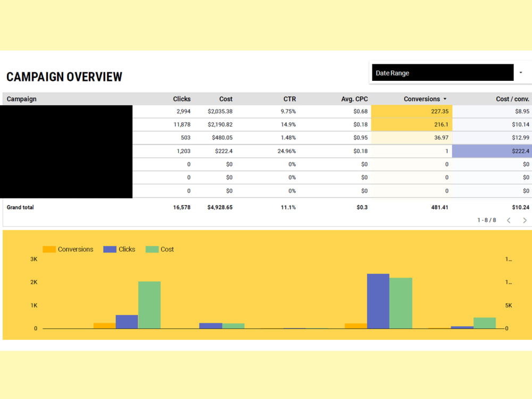Click the Clicks legend label
Image resolution: width=532 pixels, height=399 pixels.
click(127, 250)
